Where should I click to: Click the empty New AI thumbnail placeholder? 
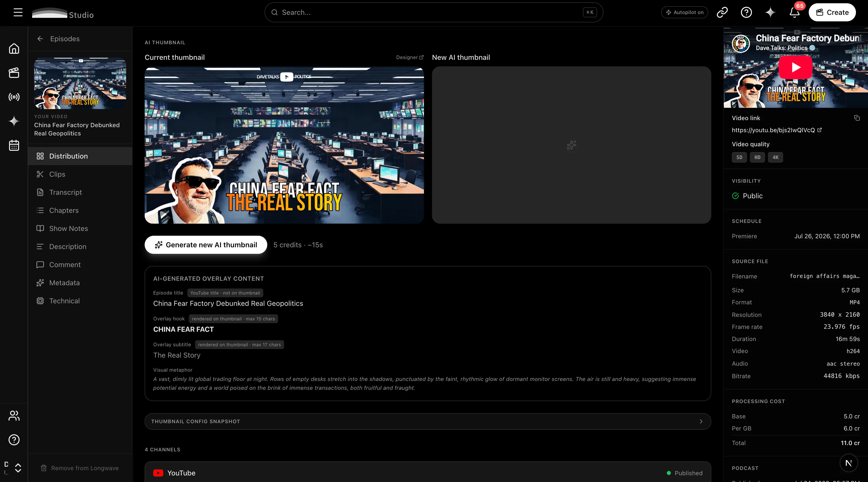pyautogui.click(x=571, y=145)
